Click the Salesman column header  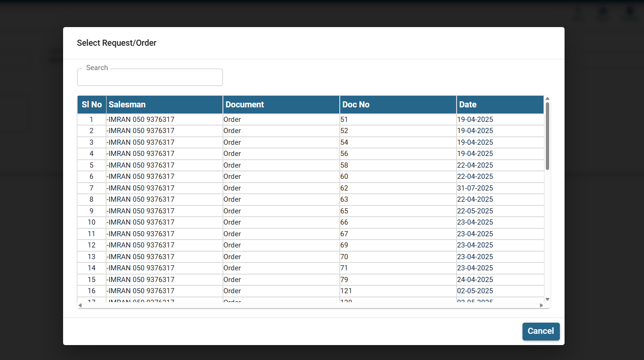164,105
